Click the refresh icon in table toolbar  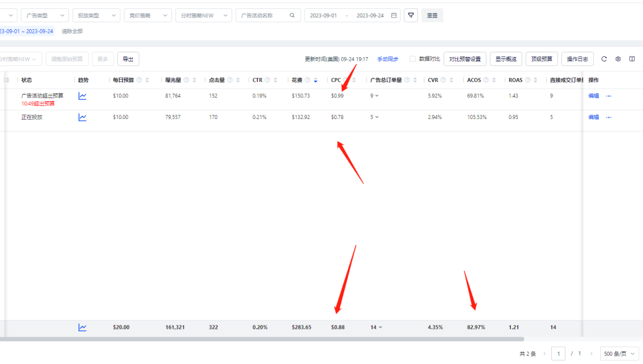[x=604, y=59]
